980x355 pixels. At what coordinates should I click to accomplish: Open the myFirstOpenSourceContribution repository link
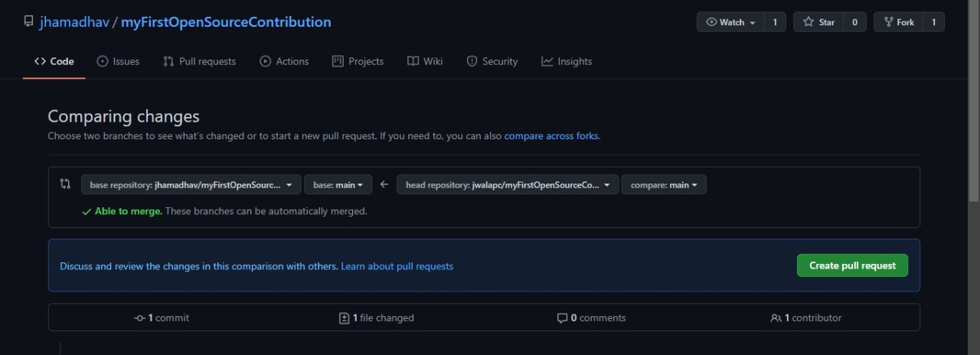226,22
